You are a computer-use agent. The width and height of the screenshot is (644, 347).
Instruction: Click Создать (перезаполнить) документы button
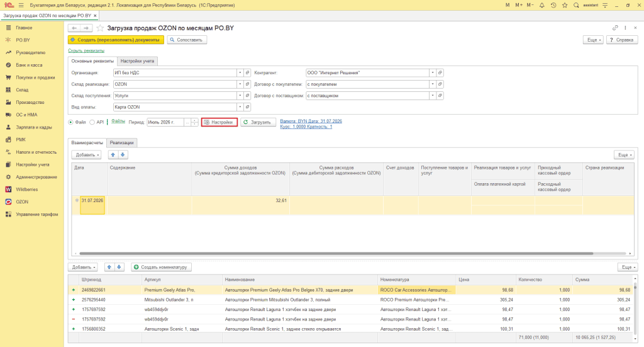[116, 40]
